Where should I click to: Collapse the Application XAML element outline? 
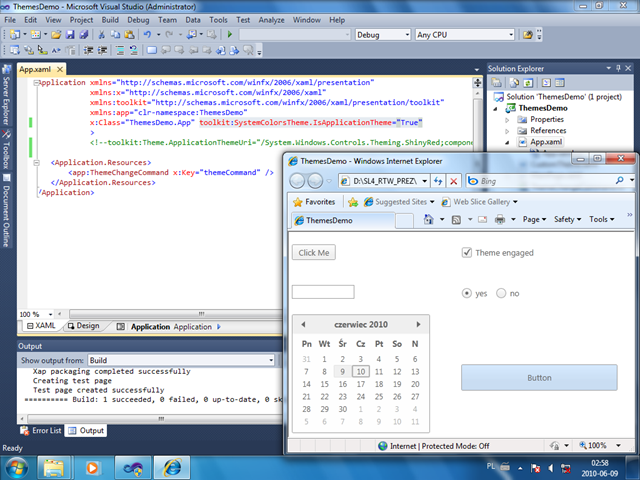click(36, 82)
